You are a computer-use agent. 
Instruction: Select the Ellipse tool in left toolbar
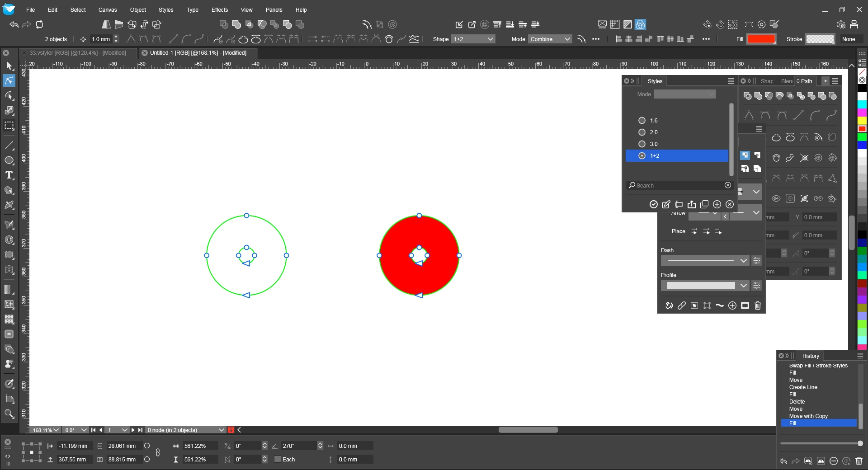point(9,160)
